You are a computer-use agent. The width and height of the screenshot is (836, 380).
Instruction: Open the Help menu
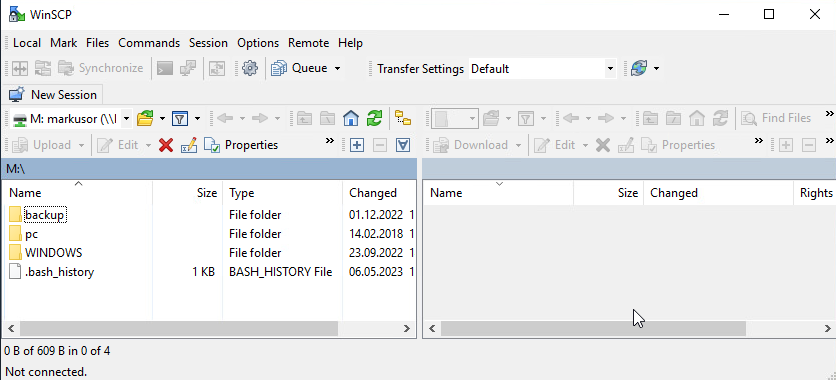[x=350, y=43]
